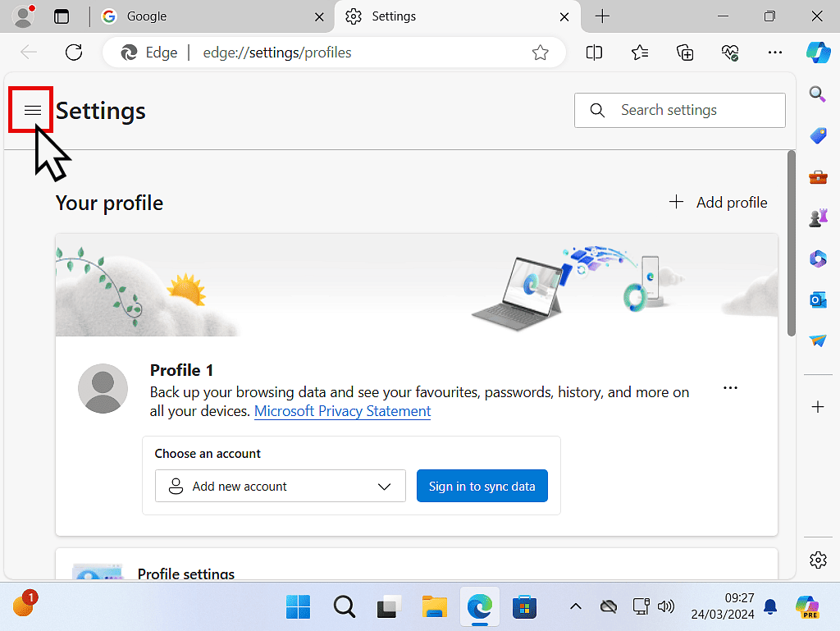The width and height of the screenshot is (840, 631).
Task: Click Sign in to sync data
Action: pos(482,487)
